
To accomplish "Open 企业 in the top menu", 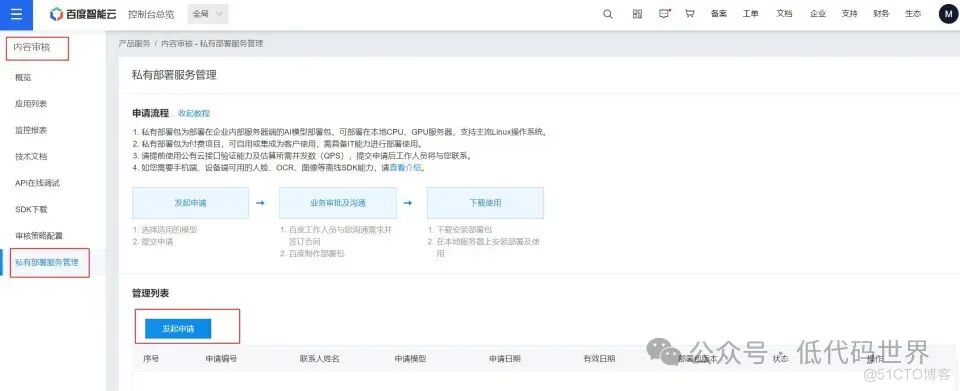I will (x=818, y=14).
